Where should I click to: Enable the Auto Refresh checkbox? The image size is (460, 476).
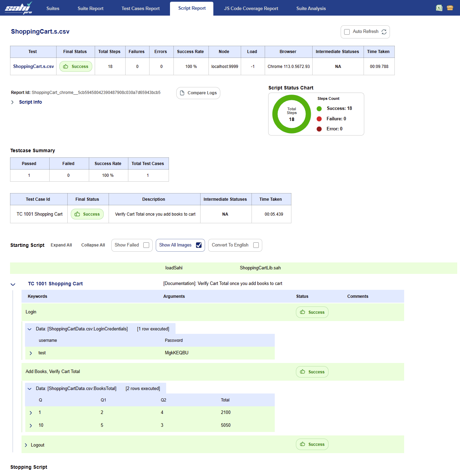(x=347, y=32)
